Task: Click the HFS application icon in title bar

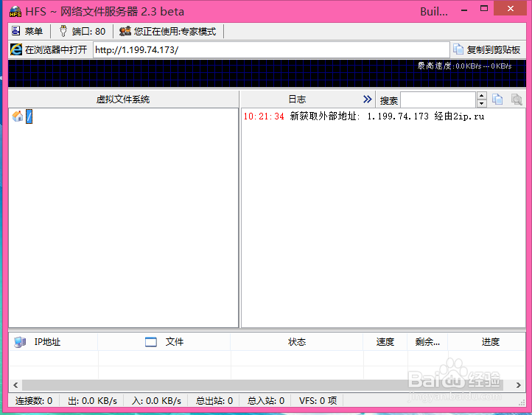Action: (15, 12)
